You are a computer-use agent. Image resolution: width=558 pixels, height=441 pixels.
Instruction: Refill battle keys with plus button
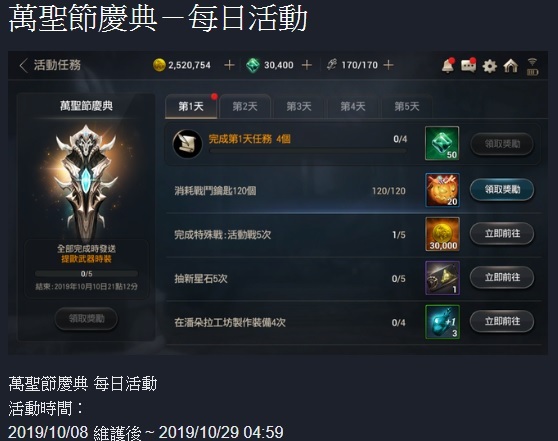tap(389, 65)
